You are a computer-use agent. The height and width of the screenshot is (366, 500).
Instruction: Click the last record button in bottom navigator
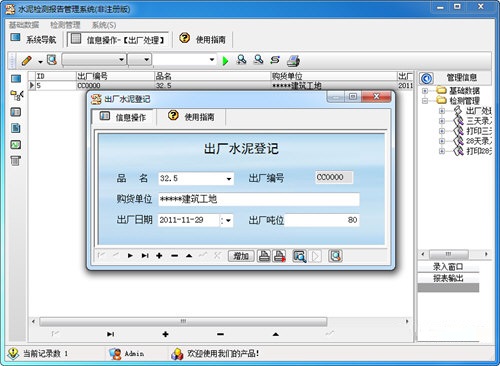(x=110, y=334)
